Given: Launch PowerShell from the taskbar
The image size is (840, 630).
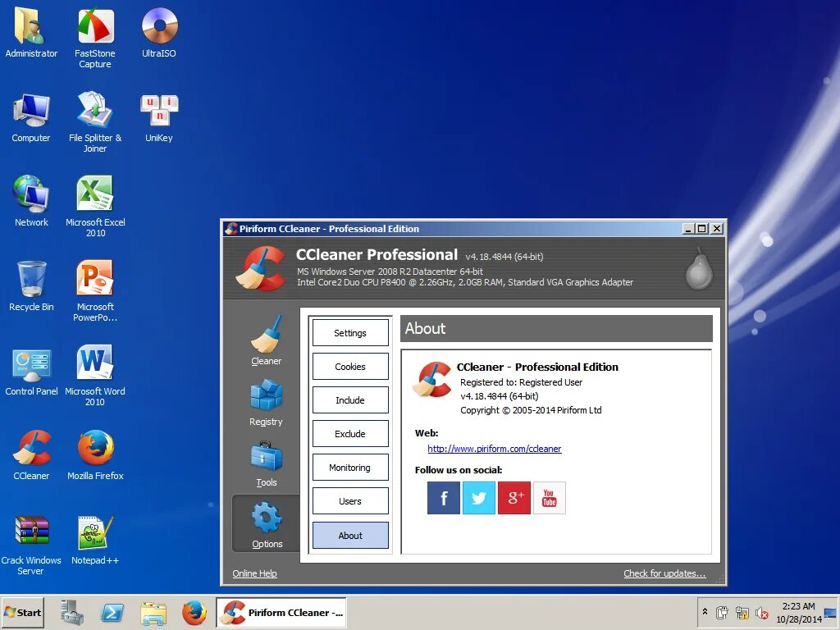Looking at the screenshot, I should pos(112,612).
